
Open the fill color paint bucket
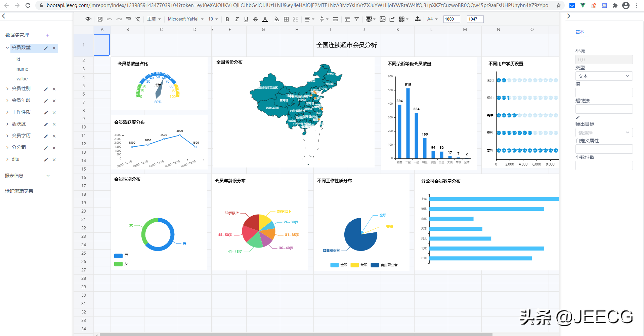pyautogui.click(x=276, y=19)
